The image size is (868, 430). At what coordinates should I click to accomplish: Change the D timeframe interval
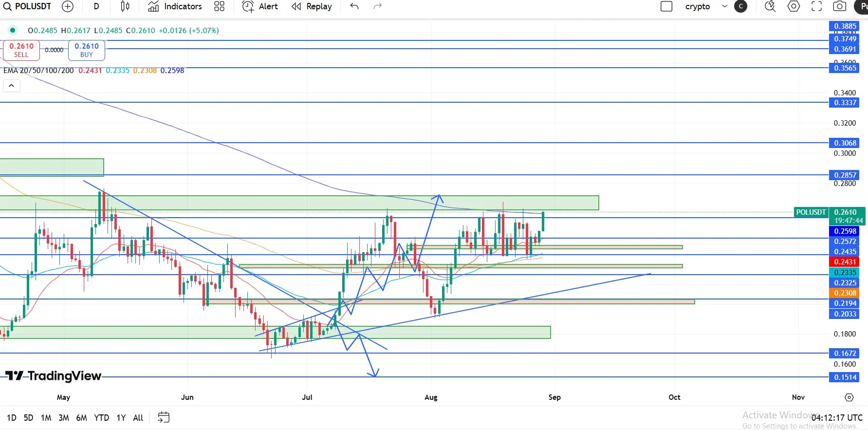96,6
